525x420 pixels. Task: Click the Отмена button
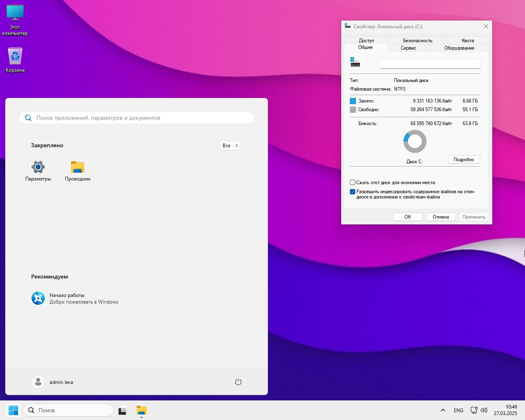pos(441,217)
